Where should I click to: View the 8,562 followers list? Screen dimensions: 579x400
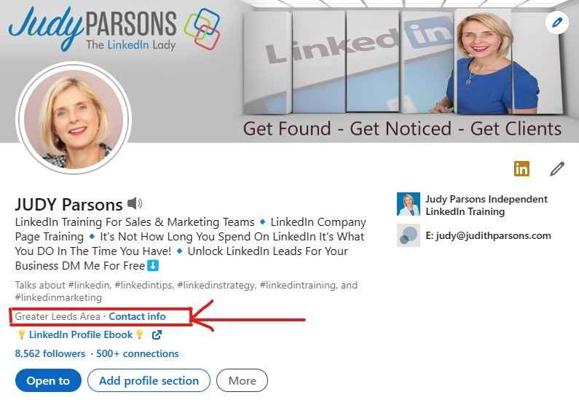50,353
